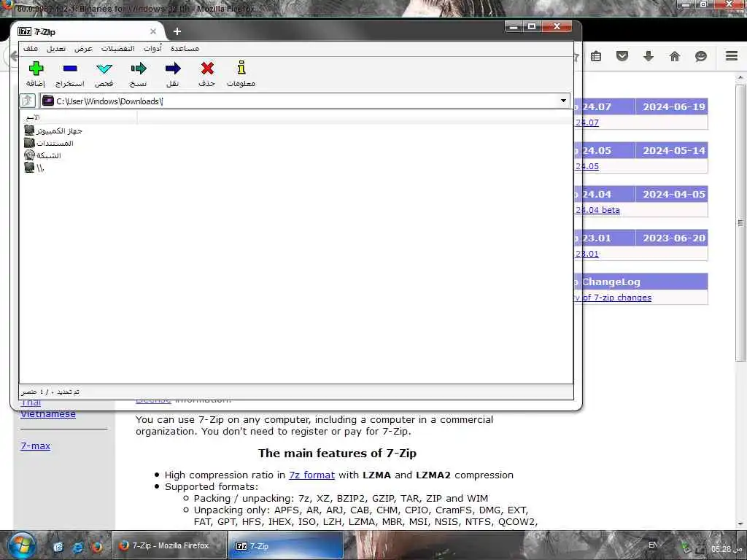
Task: Close the 7-Zip browser tab
Action: click(x=153, y=31)
